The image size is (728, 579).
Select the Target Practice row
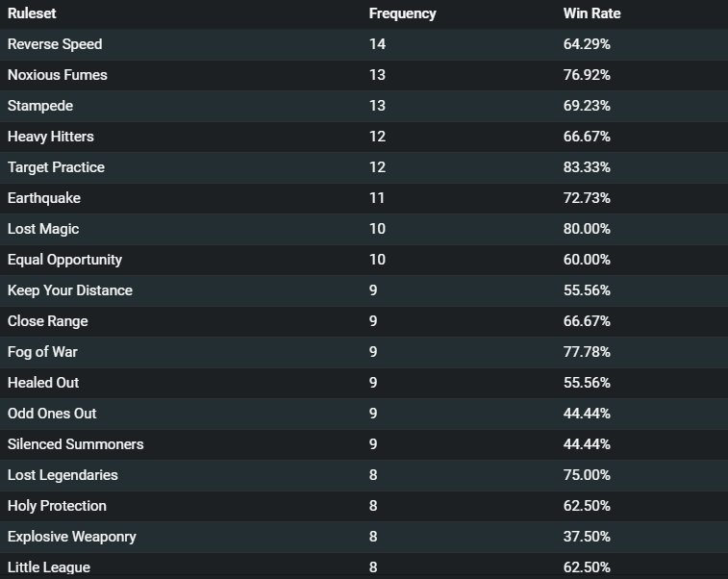364,167
